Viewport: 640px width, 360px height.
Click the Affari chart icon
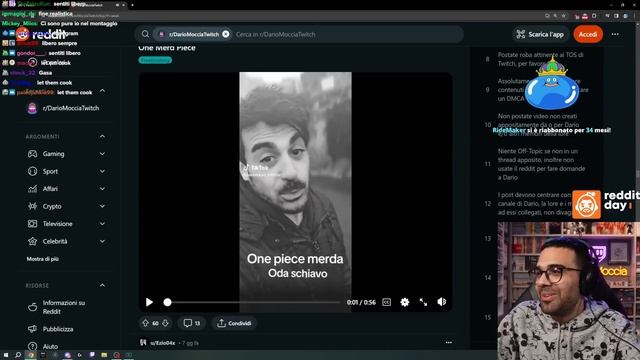pyautogui.click(x=32, y=189)
